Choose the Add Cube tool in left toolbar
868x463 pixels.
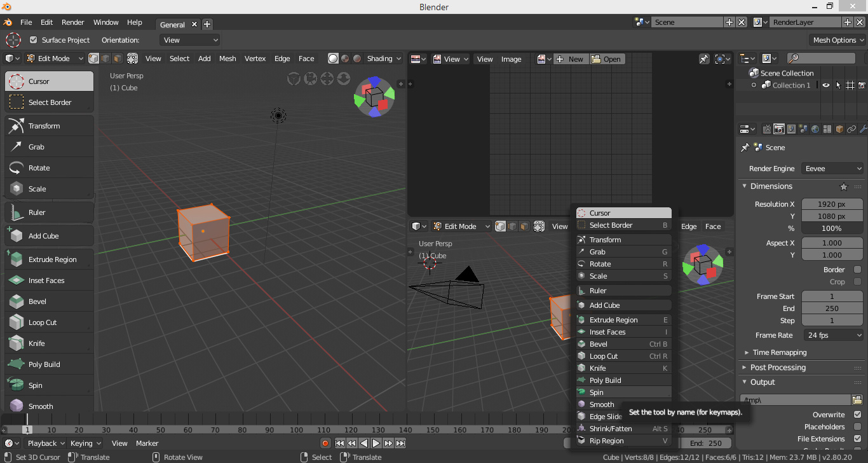(x=50, y=236)
